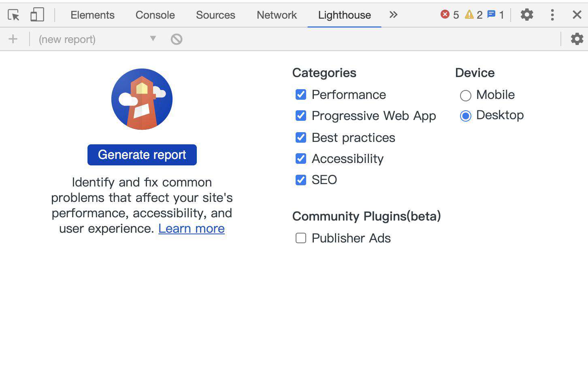Screen dimensions: 588x390
Task: Uncheck the Performance checkbox
Action: [301, 94]
